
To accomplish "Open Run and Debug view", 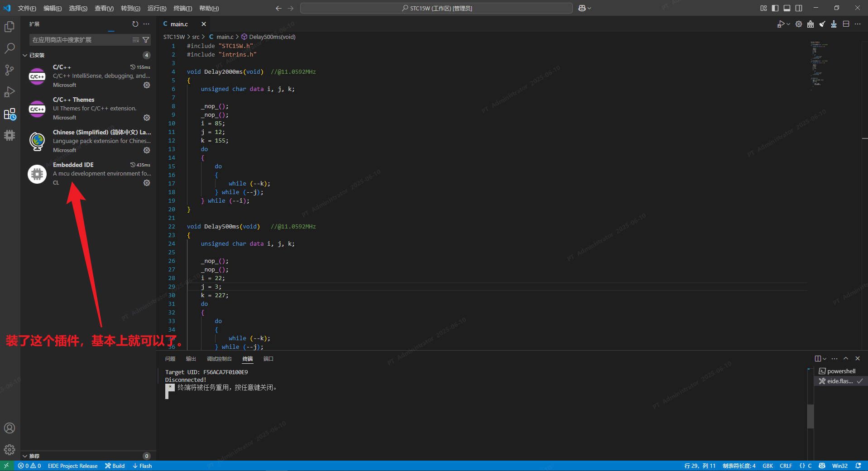I will [x=10, y=92].
